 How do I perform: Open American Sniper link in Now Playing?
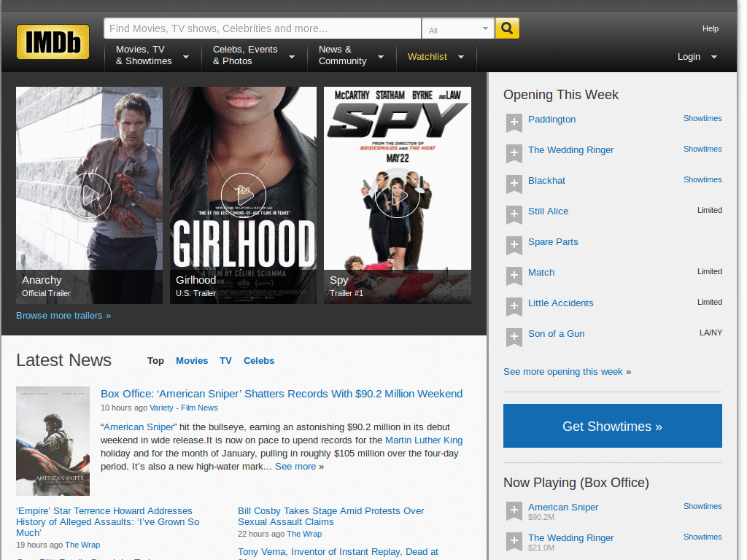coord(563,507)
